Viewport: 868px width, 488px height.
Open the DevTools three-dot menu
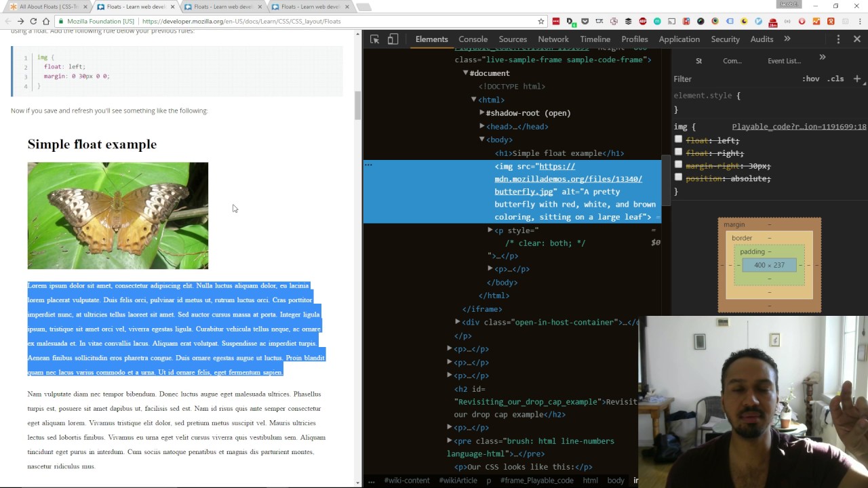839,39
